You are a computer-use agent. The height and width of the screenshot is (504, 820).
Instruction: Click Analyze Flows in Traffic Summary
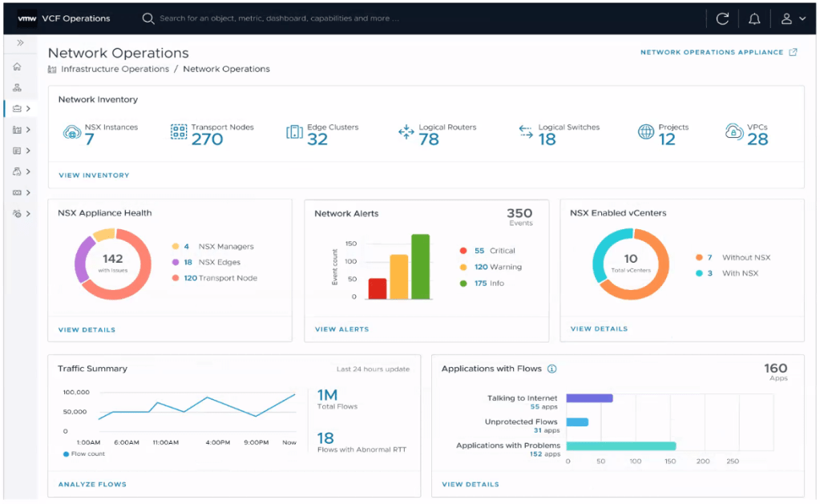tap(92, 484)
